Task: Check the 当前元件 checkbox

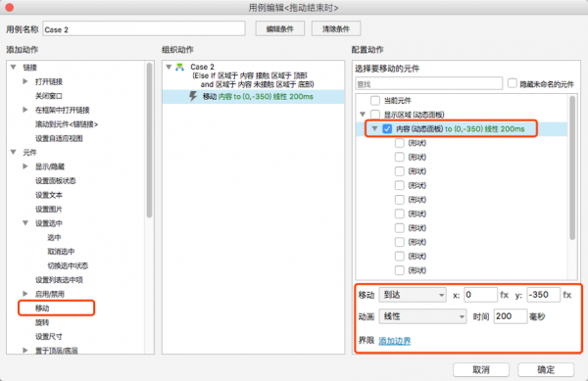Action: [375, 101]
